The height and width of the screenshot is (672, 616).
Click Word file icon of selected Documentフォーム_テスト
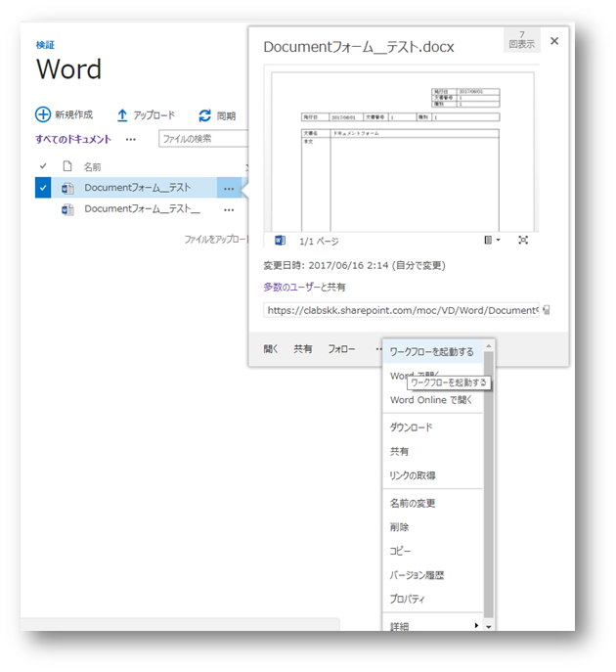pos(67,188)
